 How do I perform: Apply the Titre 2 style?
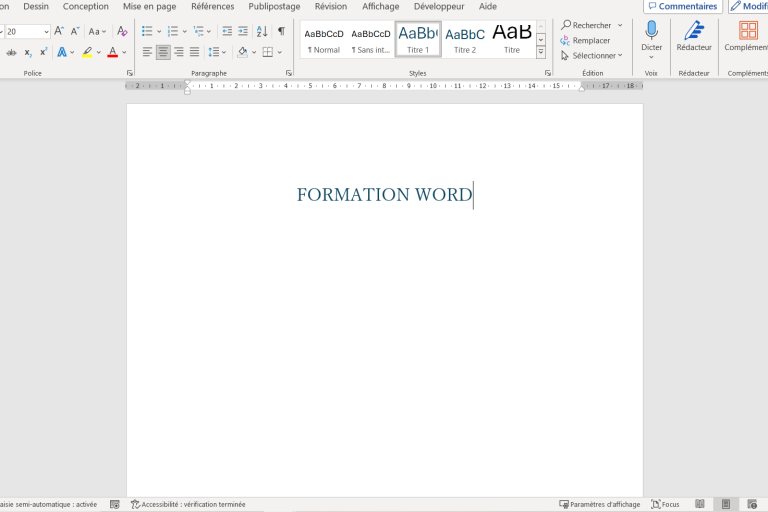(465, 40)
